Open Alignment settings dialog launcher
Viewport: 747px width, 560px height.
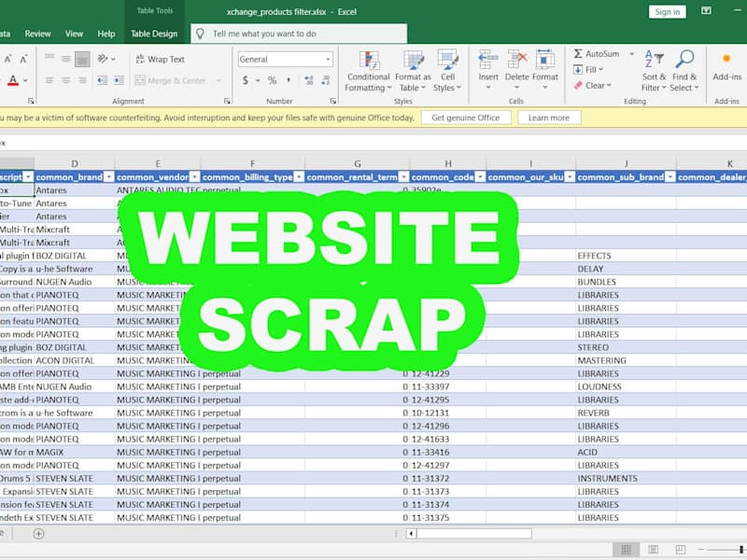[227, 101]
